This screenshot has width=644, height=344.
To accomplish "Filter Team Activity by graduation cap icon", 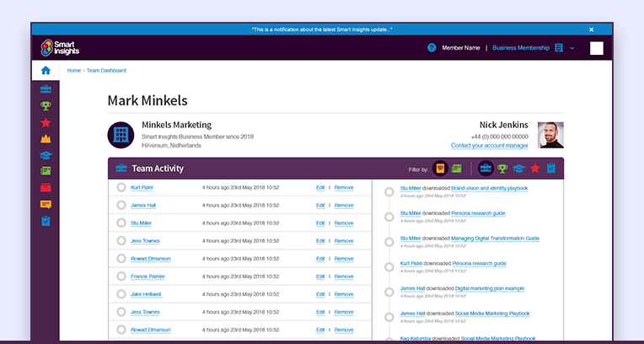I will tap(518, 168).
